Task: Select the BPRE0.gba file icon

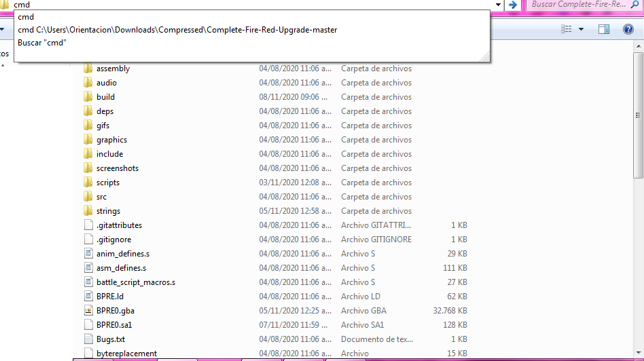Action: click(x=88, y=311)
